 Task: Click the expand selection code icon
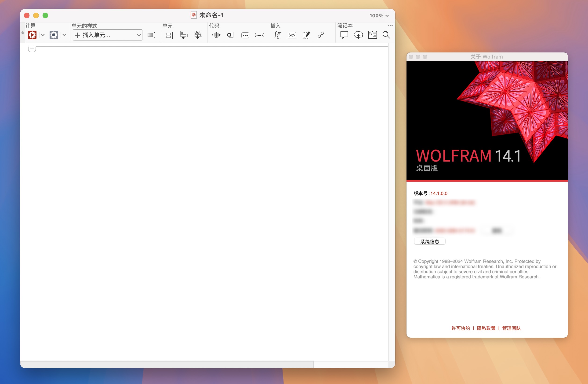click(216, 35)
